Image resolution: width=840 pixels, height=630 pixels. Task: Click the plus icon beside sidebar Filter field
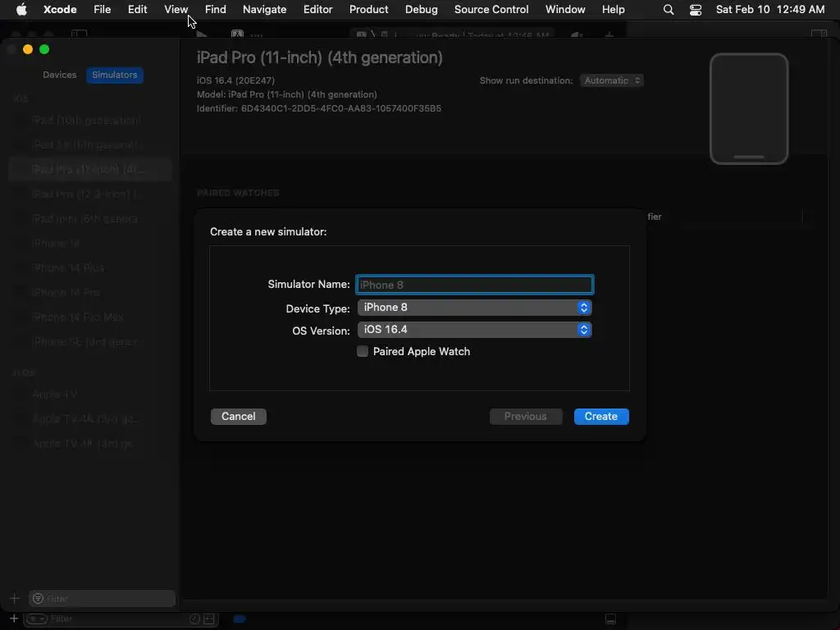click(x=15, y=598)
